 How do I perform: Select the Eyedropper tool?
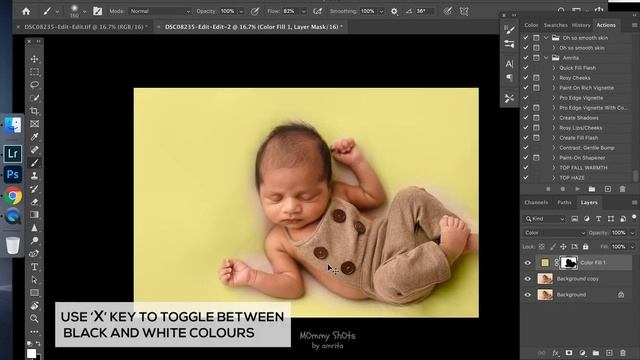(34, 137)
